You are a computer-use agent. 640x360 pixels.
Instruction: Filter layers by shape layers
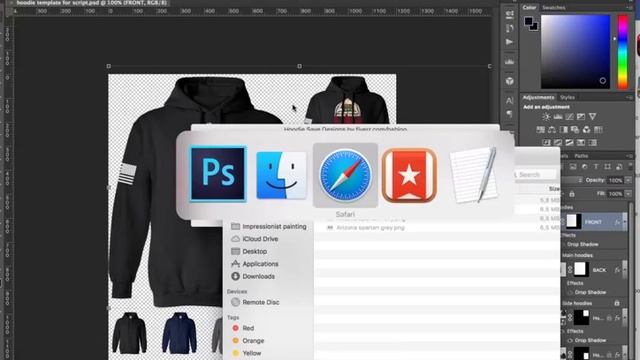point(607,167)
